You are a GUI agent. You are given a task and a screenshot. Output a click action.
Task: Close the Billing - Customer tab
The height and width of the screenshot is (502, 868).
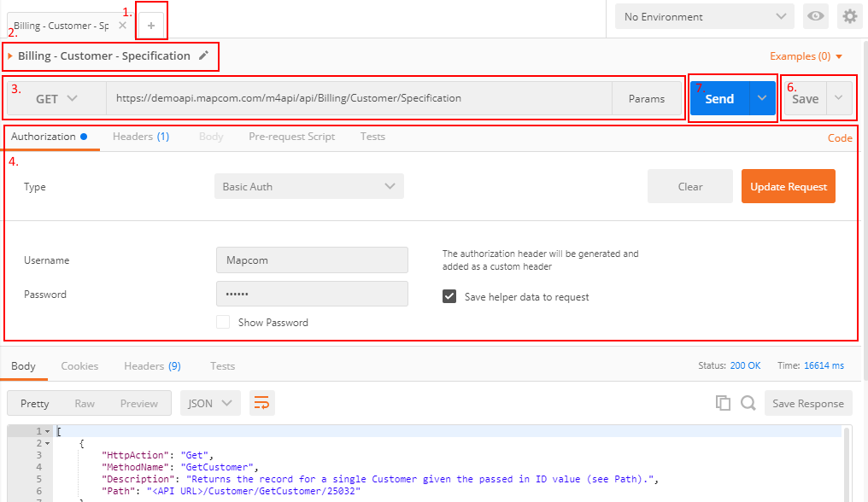tap(122, 26)
